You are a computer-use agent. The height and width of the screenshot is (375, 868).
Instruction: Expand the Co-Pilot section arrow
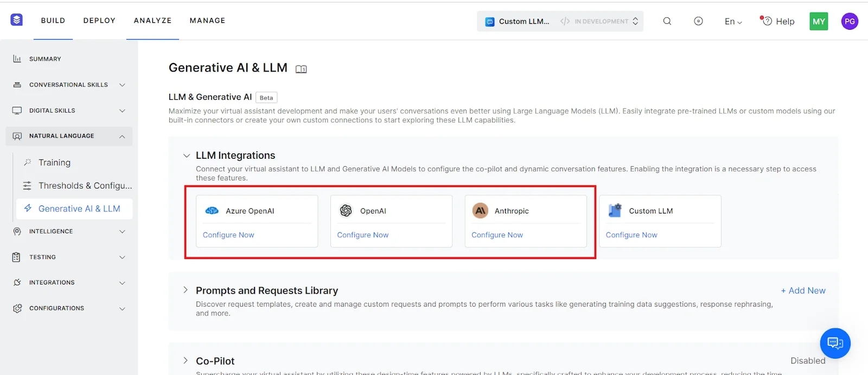point(186,360)
